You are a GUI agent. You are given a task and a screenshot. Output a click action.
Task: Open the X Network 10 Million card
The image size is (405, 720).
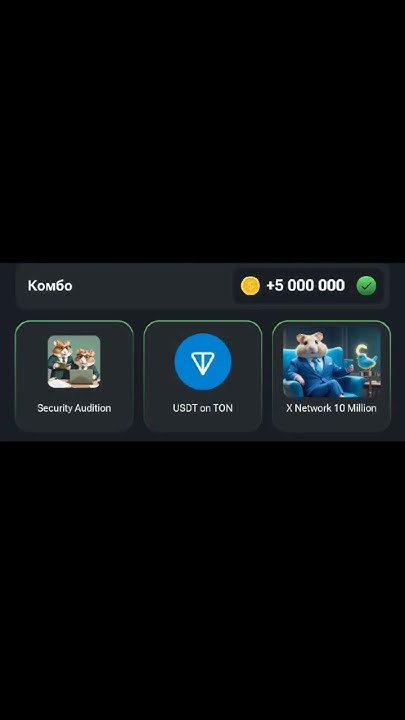pos(332,376)
